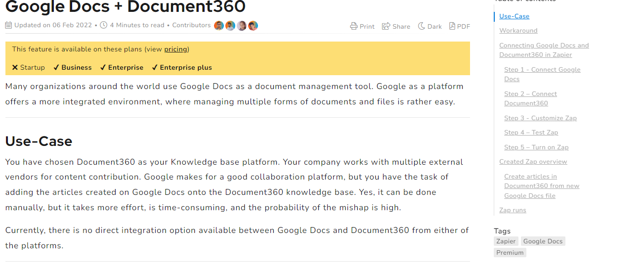This screenshot has height=277, width=644.
Task: Click the Contributors label
Action: [x=191, y=25]
